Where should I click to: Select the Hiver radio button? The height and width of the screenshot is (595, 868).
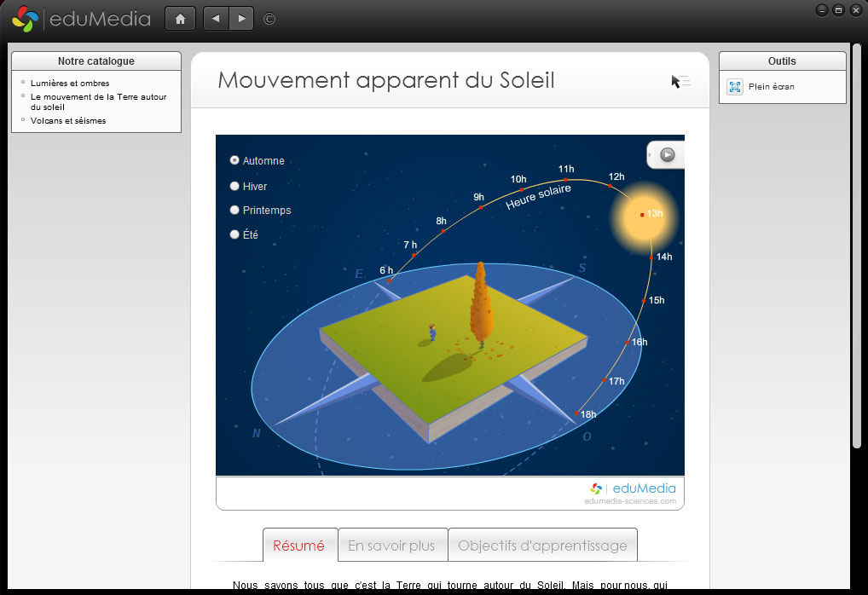tap(234, 186)
